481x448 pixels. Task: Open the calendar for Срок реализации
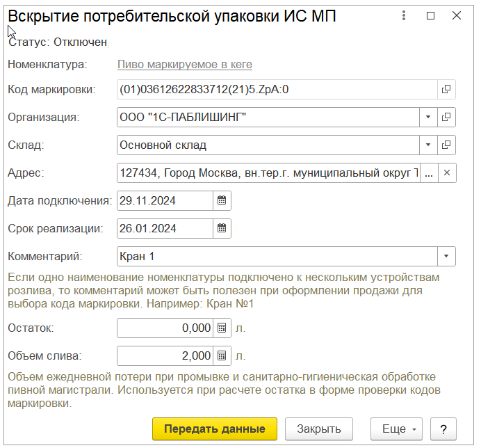[222, 228]
